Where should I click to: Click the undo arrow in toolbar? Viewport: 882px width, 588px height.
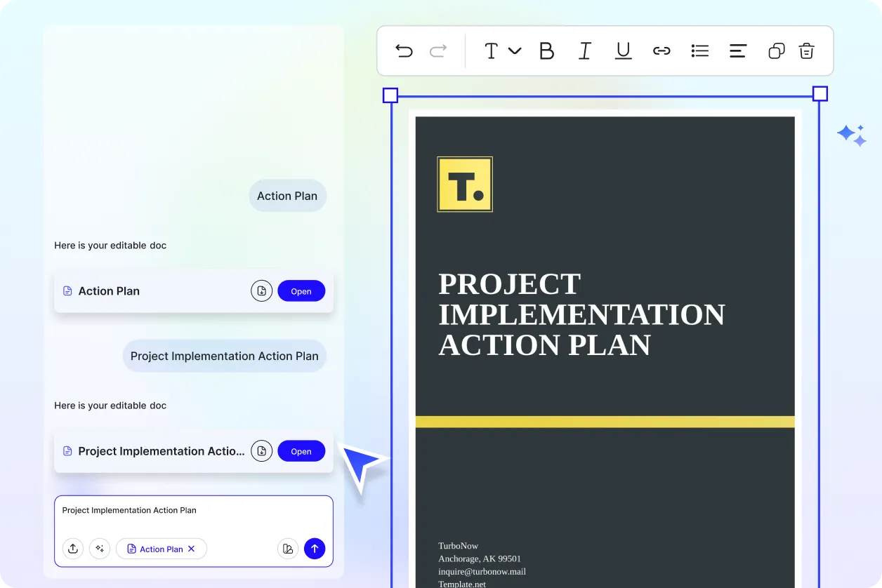click(x=404, y=51)
